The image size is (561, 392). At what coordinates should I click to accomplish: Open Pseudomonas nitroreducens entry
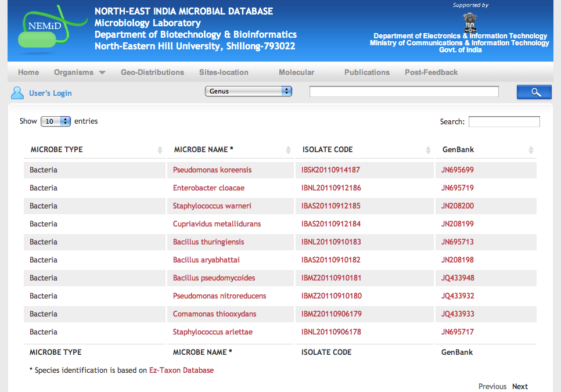point(220,296)
